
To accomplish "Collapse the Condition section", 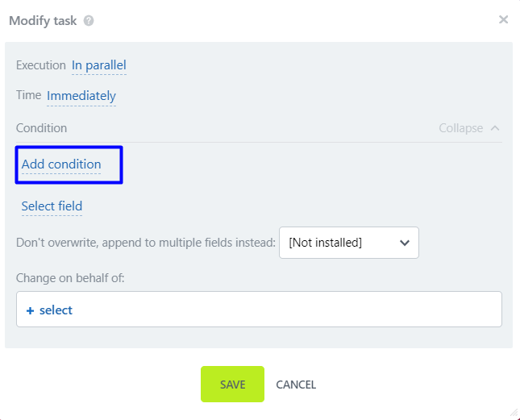I will 461,128.
